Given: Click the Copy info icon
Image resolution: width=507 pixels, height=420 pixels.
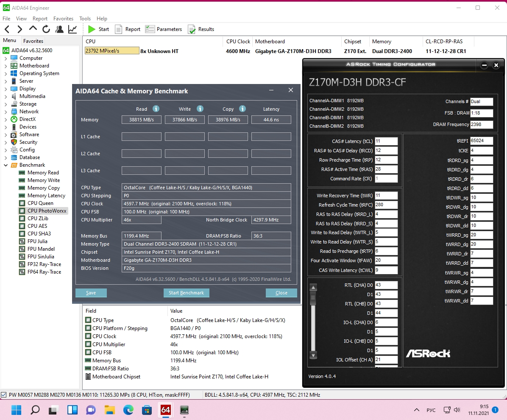Looking at the screenshot, I should [242, 109].
